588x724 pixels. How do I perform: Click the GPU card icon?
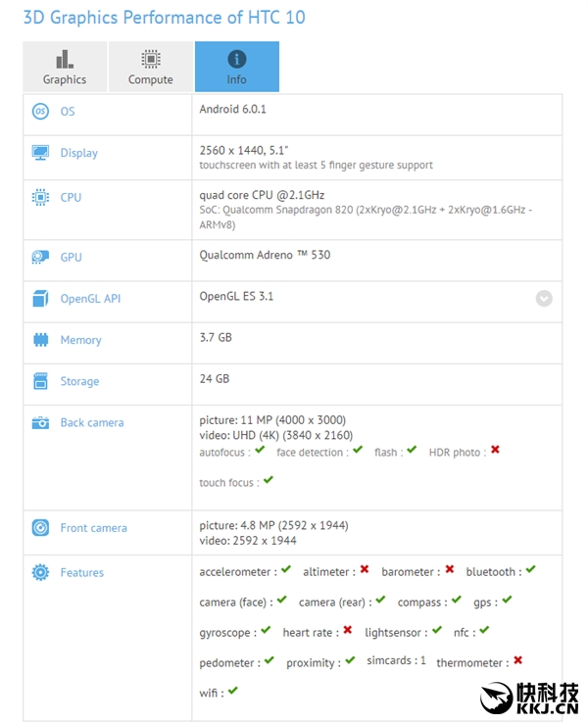tap(40, 257)
